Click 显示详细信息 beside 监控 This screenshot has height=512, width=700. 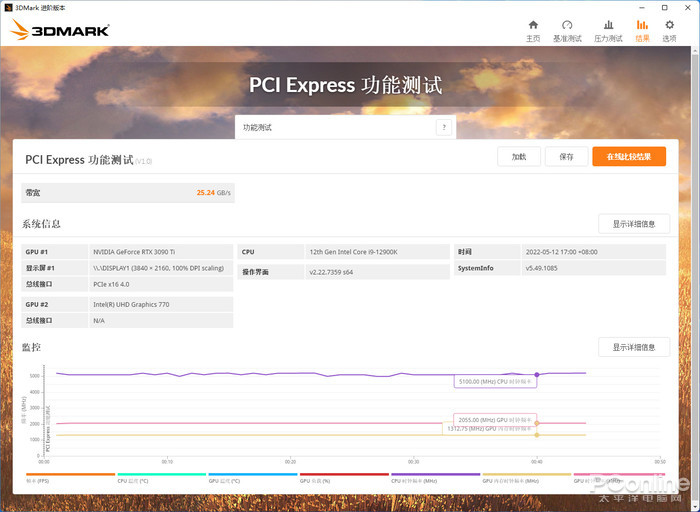point(634,347)
